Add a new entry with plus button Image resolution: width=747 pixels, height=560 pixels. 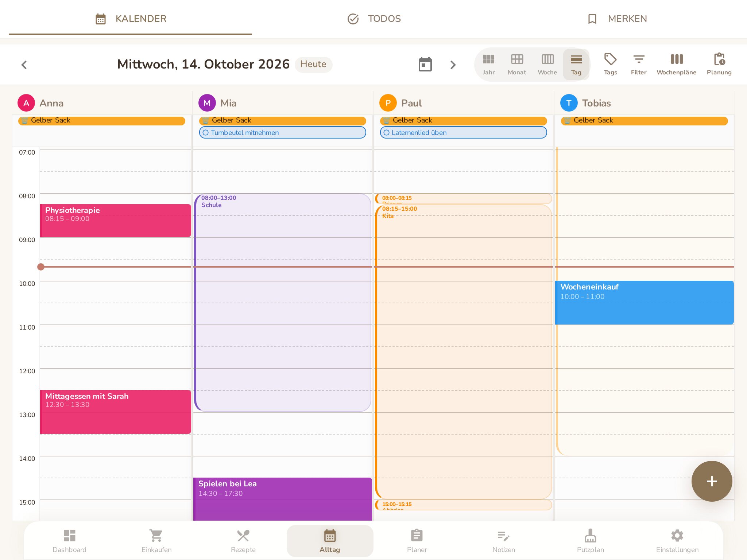tap(712, 481)
